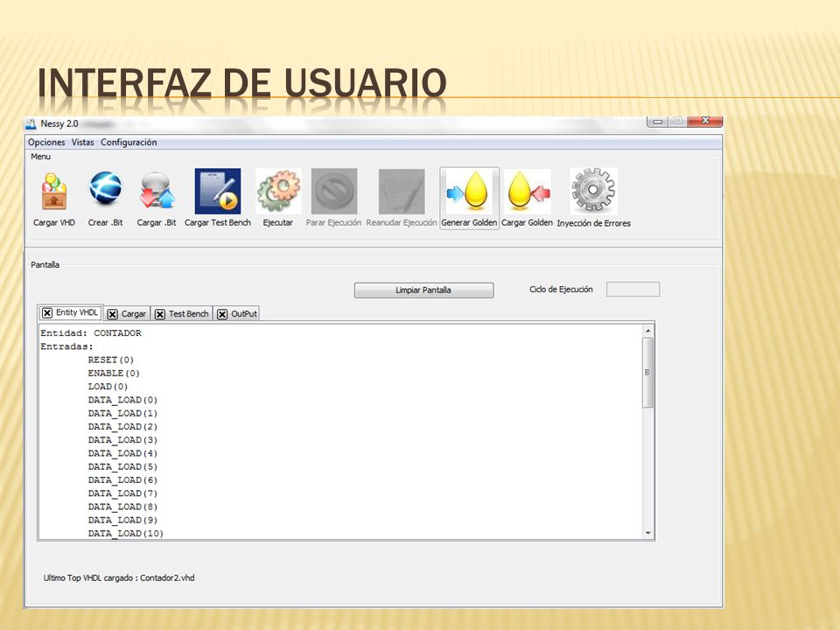The width and height of the screenshot is (840, 630).
Task: Select the RESET(0) line
Action: pos(111,360)
